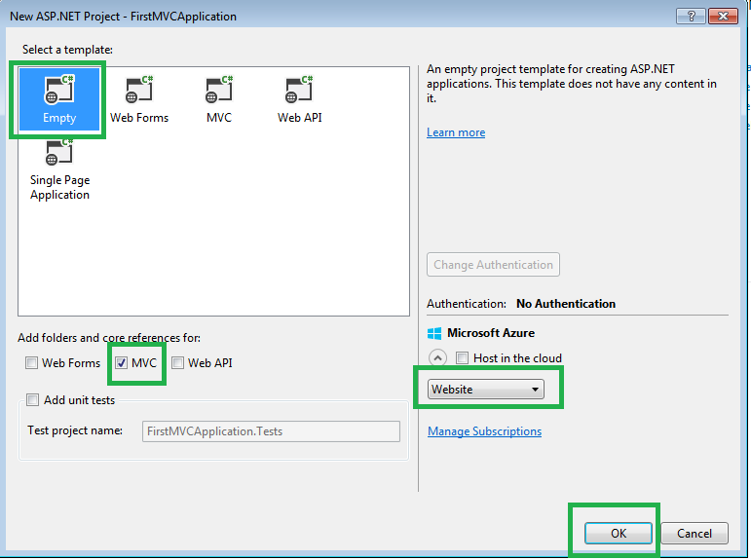The image size is (751, 560).
Task: Click the 'Authentication:' label
Action: [x=466, y=304]
